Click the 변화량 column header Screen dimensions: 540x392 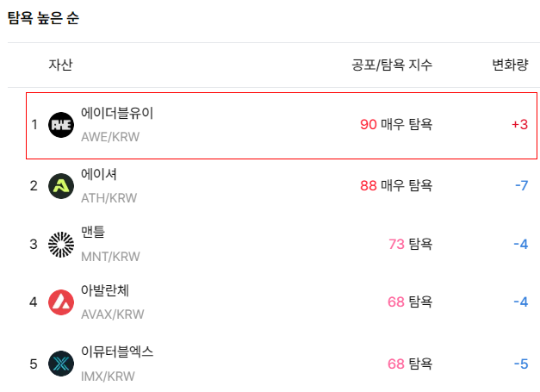[x=510, y=65]
